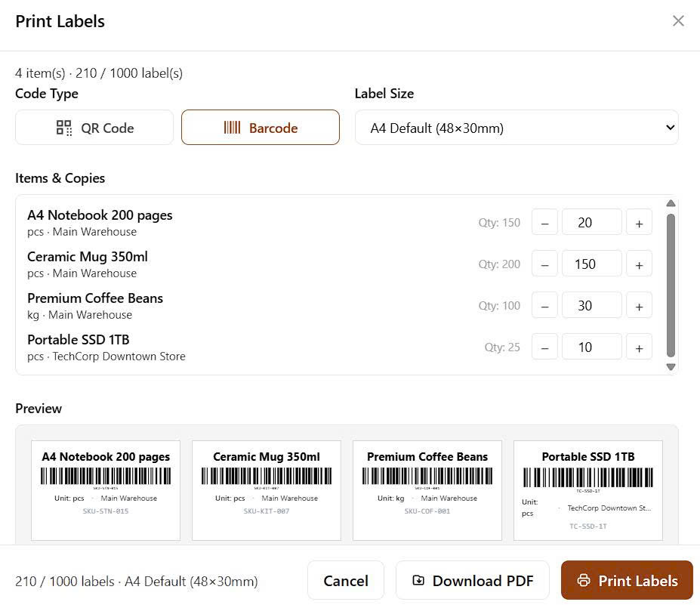Click the Qty: 100 text
The image size is (700, 605).
[499, 305]
